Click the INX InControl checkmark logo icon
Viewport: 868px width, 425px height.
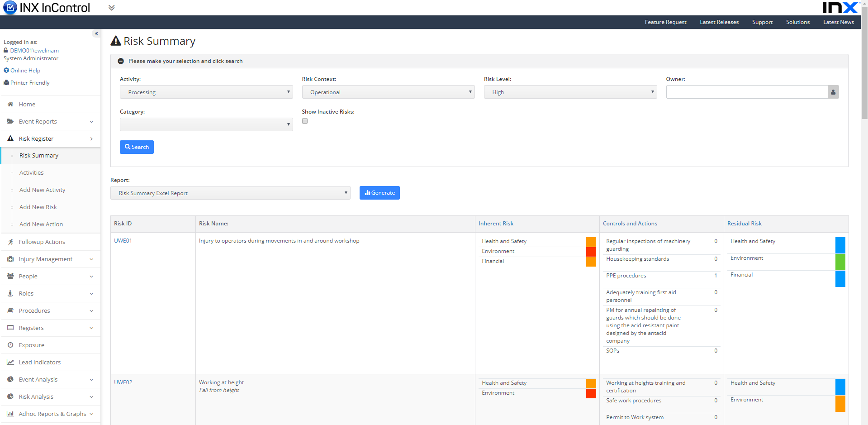[10, 8]
